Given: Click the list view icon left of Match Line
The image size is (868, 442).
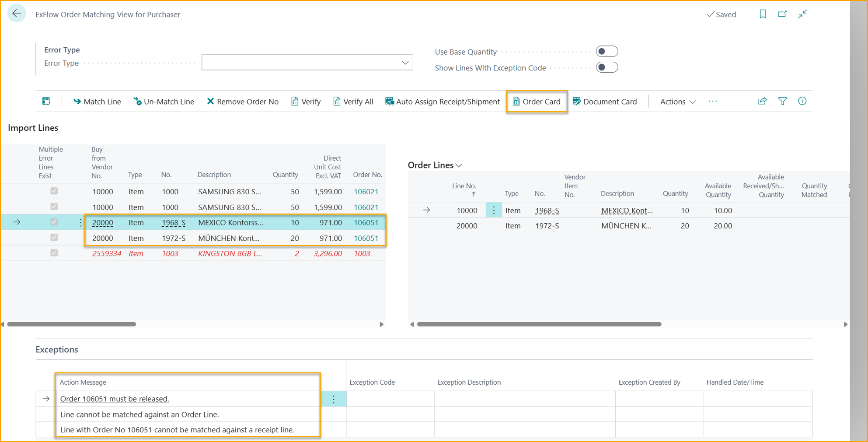Looking at the screenshot, I should (x=46, y=101).
